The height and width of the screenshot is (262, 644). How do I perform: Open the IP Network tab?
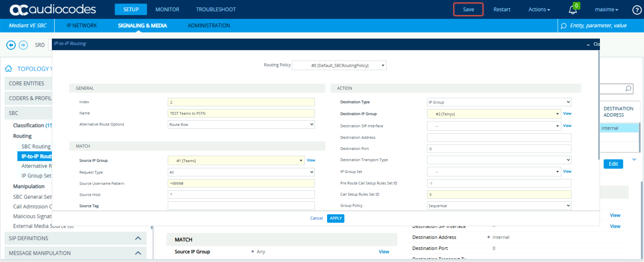pos(82,25)
